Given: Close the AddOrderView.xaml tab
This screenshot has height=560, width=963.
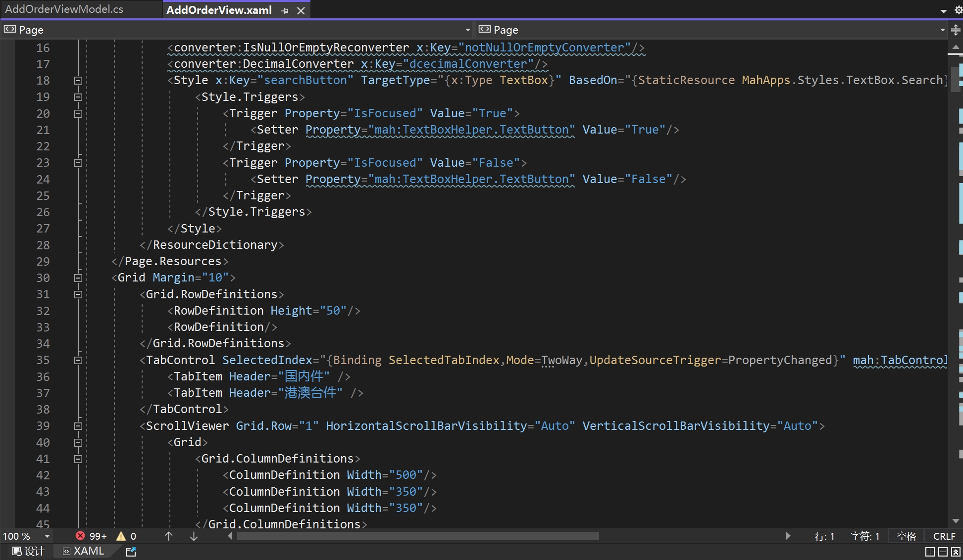Looking at the screenshot, I should [x=301, y=10].
